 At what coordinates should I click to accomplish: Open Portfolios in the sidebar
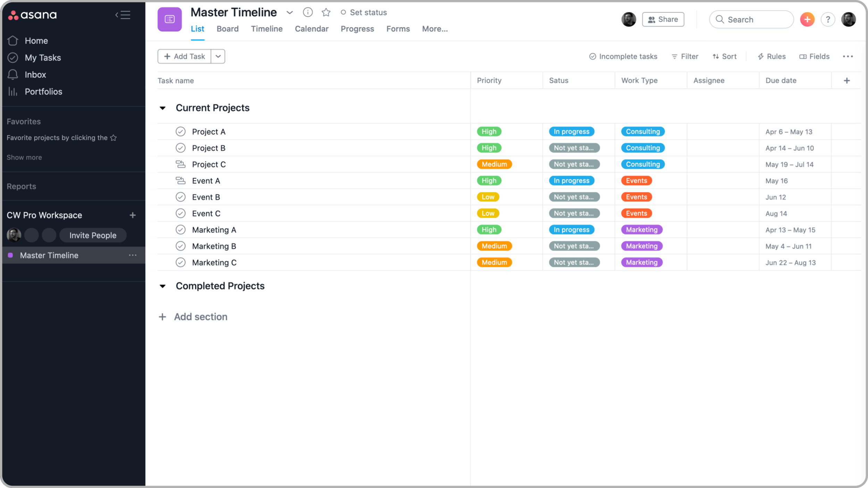click(x=43, y=91)
